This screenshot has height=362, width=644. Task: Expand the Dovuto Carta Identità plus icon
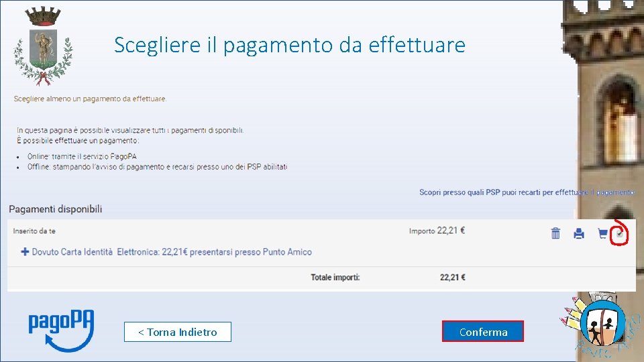point(25,251)
